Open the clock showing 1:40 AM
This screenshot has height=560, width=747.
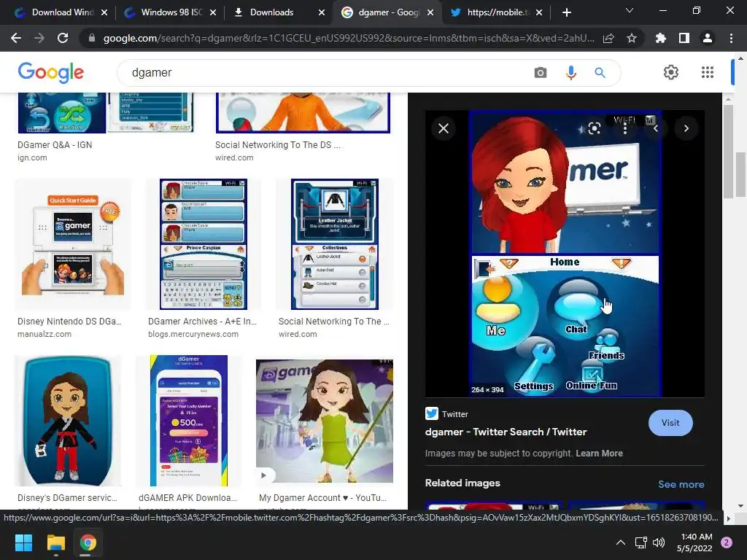click(694, 542)
